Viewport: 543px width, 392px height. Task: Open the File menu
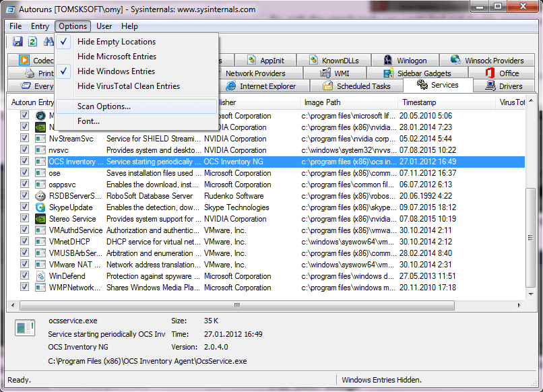15,26
